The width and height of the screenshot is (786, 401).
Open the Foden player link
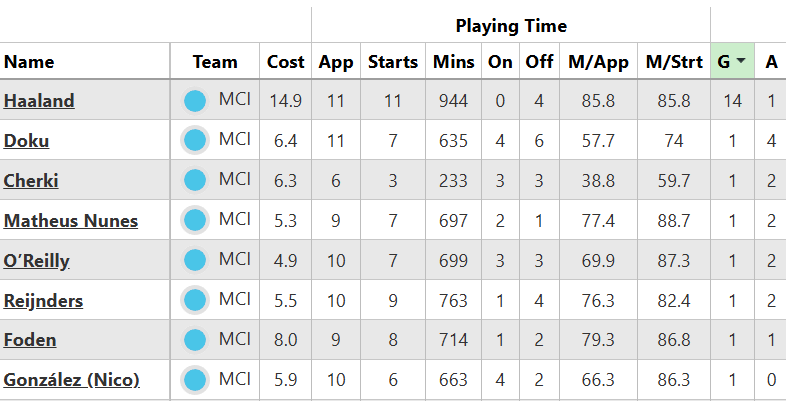tap(30, 341)
